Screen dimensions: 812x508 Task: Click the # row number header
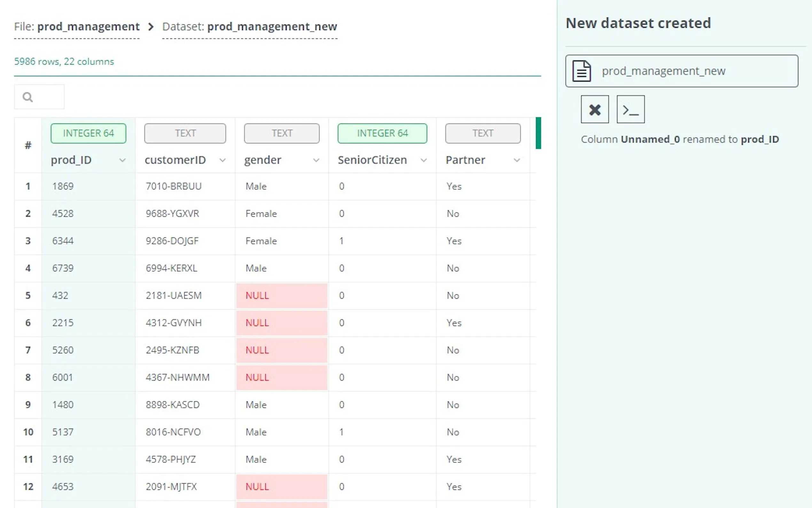[x=28, y=145]
